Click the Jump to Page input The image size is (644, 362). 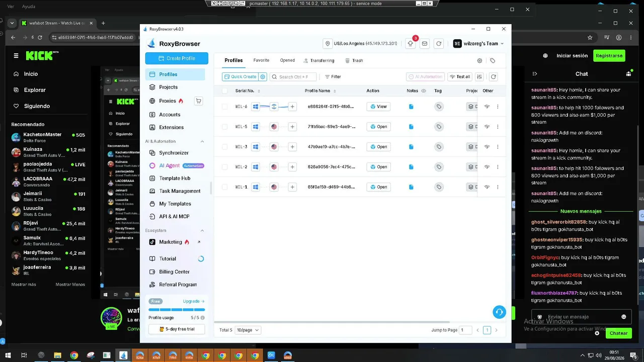pyautogui.click(x=465, y=330)
